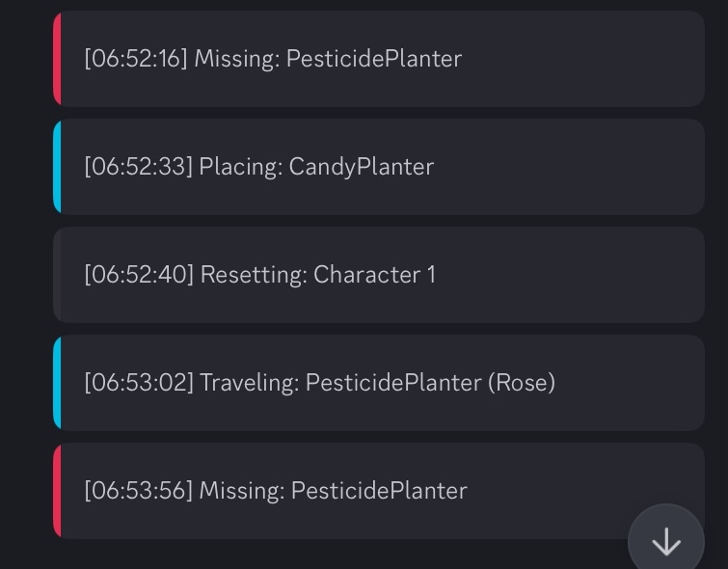Screen dimensions: 728x569
Task: Click the (Rose) field name text
Action: click(522, 383)
